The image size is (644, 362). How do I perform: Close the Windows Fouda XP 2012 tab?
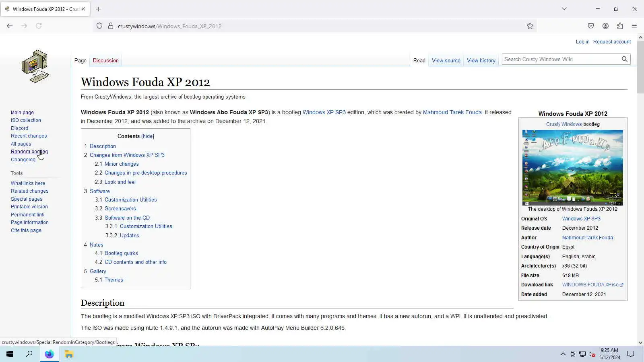(x=83, y=9)
